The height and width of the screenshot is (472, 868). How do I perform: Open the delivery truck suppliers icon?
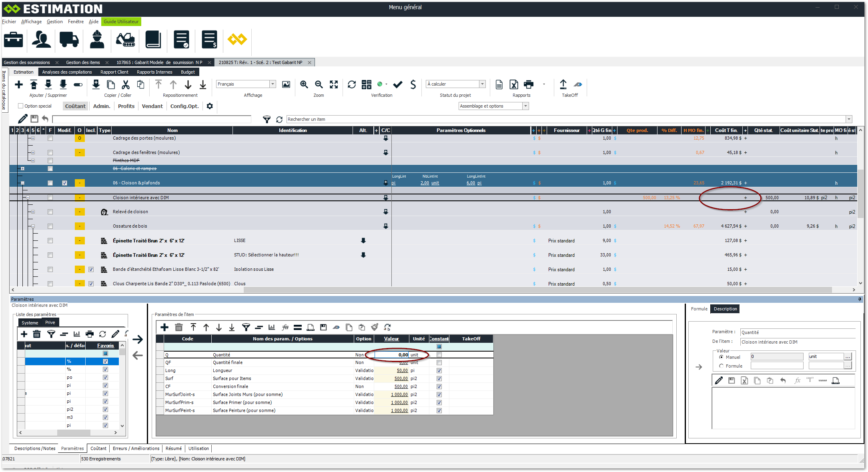click(69, 40)
